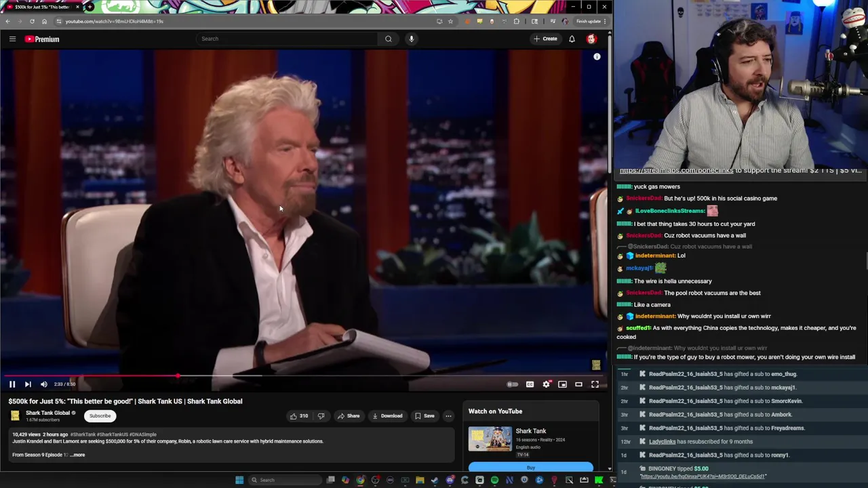Screen dimensions: 868x488
Task: Select gifted sub to emo_thug event
Action: click(x=722, y=374)
